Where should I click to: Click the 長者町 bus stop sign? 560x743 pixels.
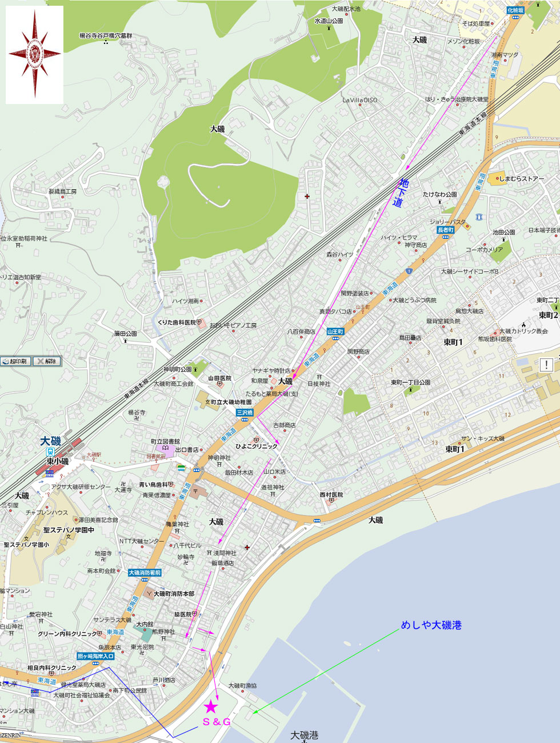click(x=446, y=230)
